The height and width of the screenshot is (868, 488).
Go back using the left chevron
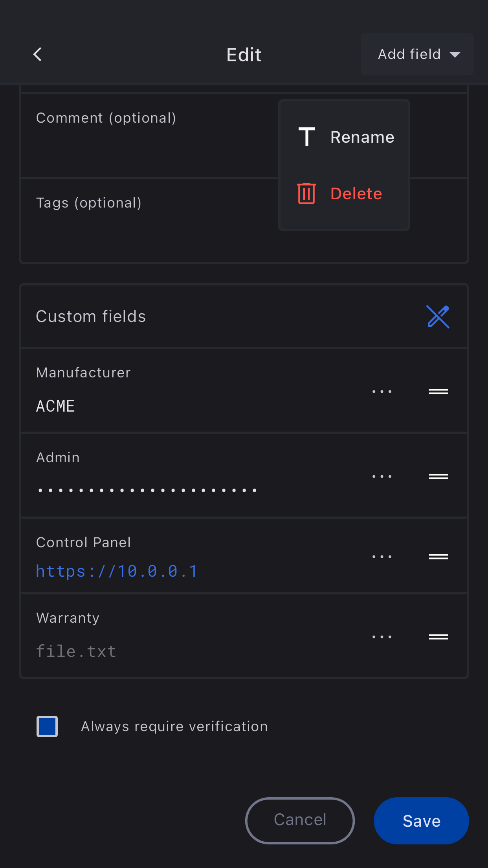(x=38, y=54)
